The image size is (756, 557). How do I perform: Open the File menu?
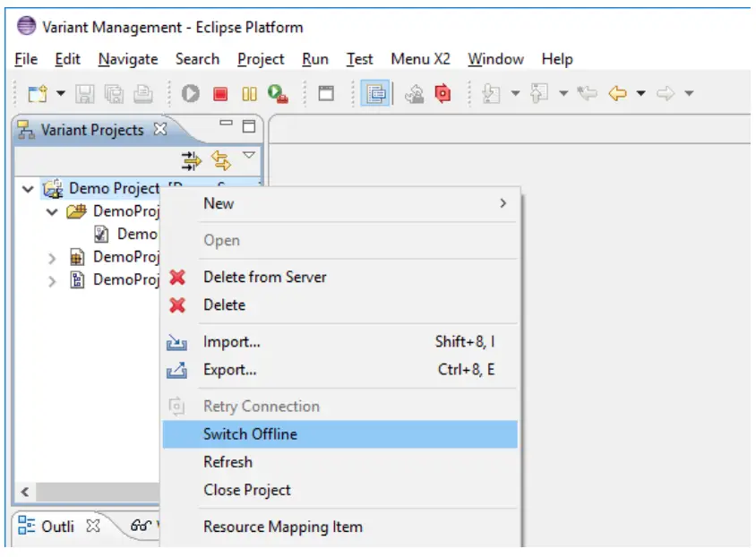(x=26, y=59)
